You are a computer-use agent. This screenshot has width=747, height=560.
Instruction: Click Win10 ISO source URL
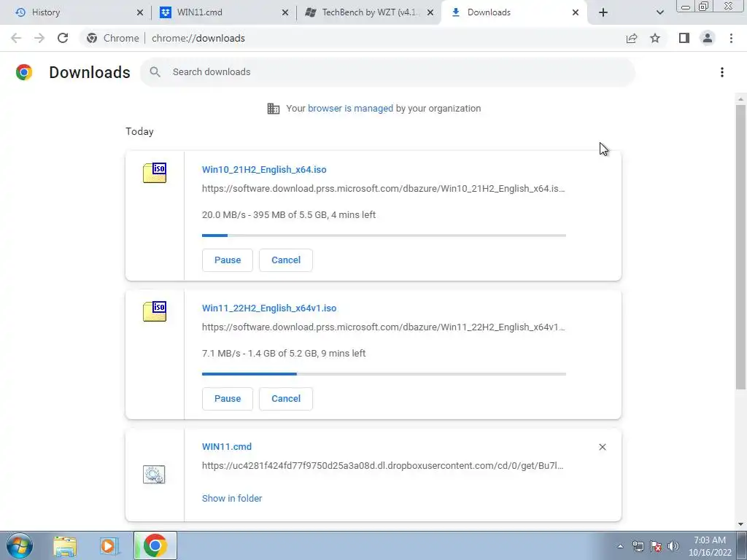point(384,189)
